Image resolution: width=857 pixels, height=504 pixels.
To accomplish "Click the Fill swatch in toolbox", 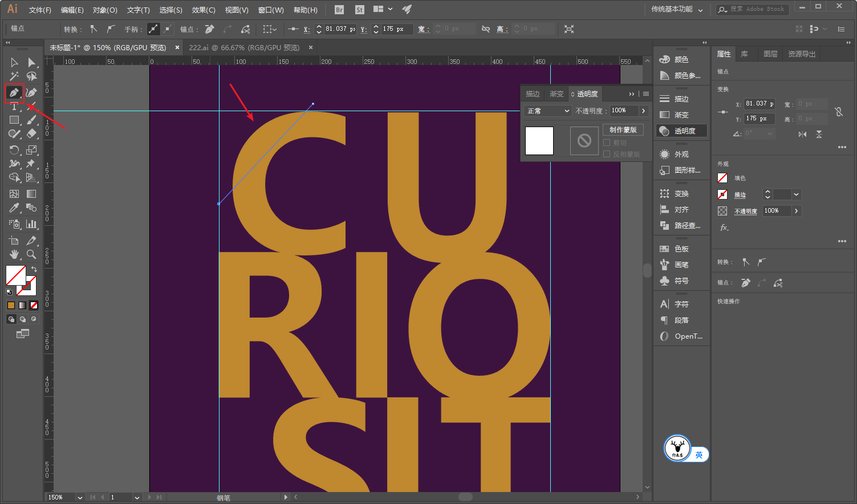I will pos(16,275).
